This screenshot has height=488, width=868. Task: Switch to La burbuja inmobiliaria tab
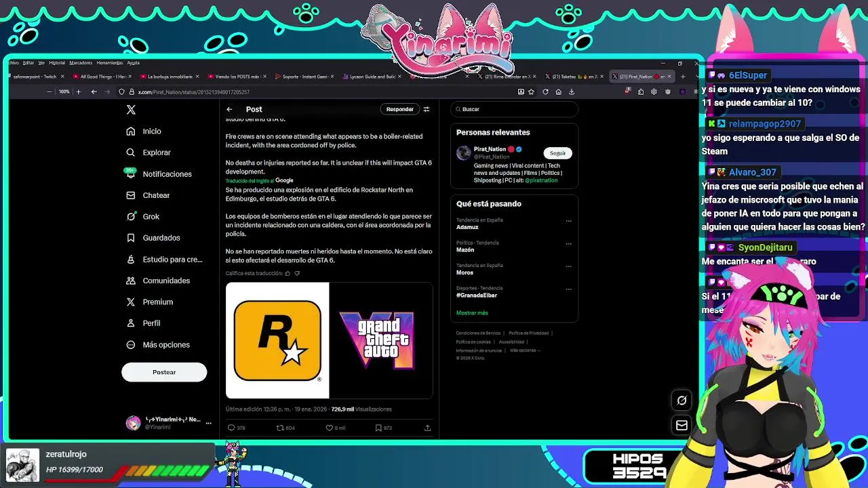point(169,77)
